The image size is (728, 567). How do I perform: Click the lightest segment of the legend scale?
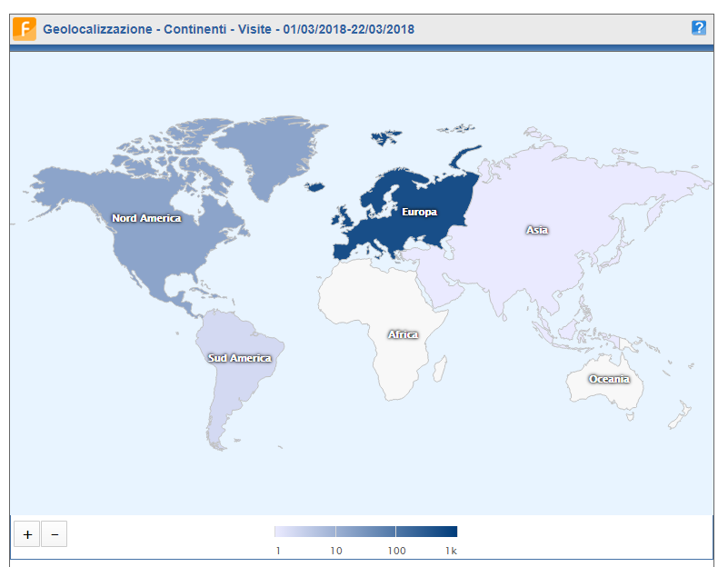(304, 532)
